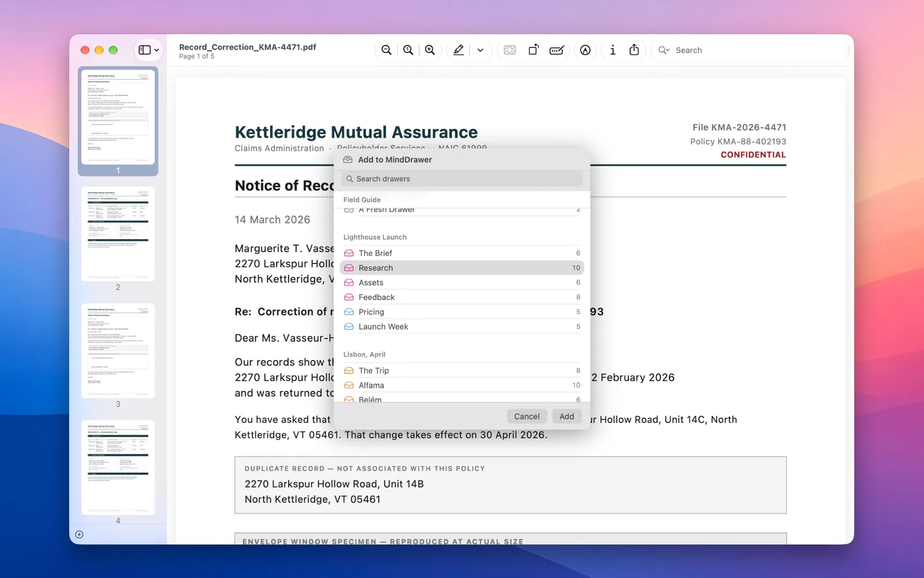Image resolution: width=924 pixels, height=578 pixels.
Task: Click the document Search field
Action: 751,50
